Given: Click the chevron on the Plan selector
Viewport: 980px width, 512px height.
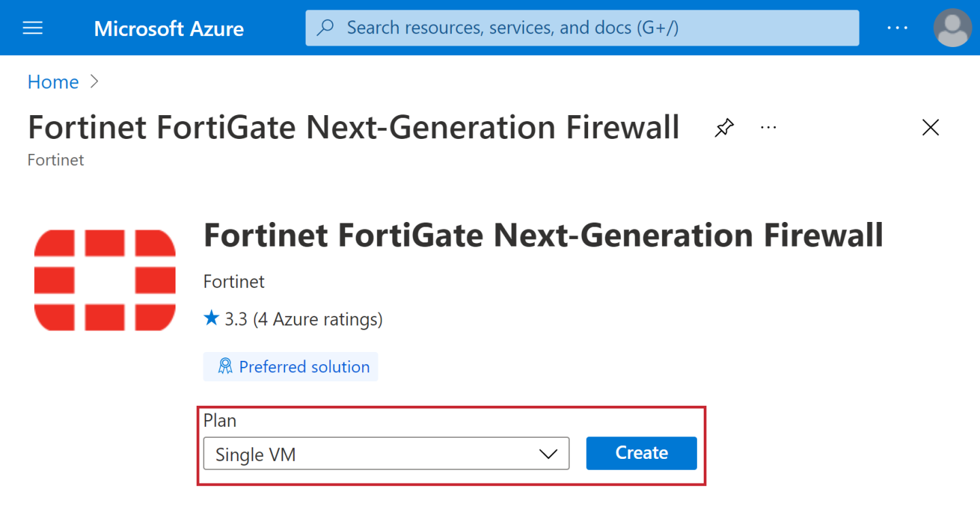Looking at the screenshot, I should click(549, 453).
